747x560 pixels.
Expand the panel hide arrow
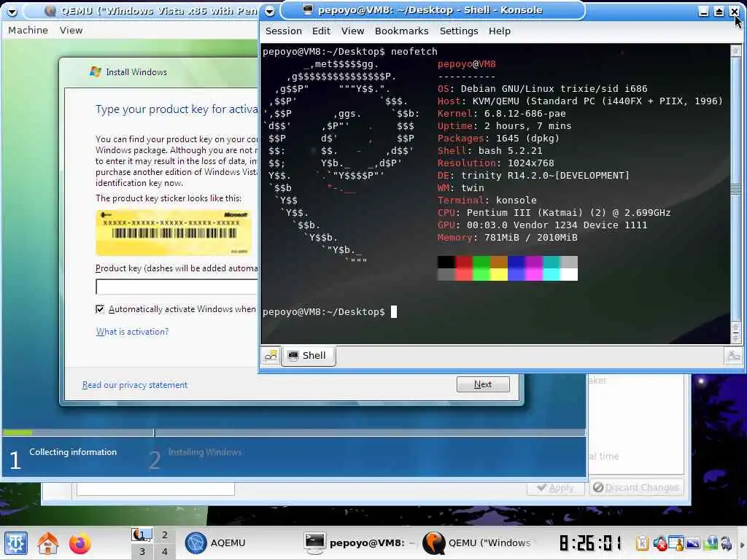click(742, 544)
